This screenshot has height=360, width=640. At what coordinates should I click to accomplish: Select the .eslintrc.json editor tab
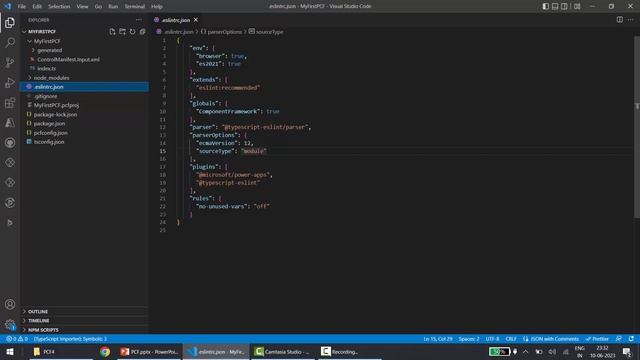click(x=176, y=20)
